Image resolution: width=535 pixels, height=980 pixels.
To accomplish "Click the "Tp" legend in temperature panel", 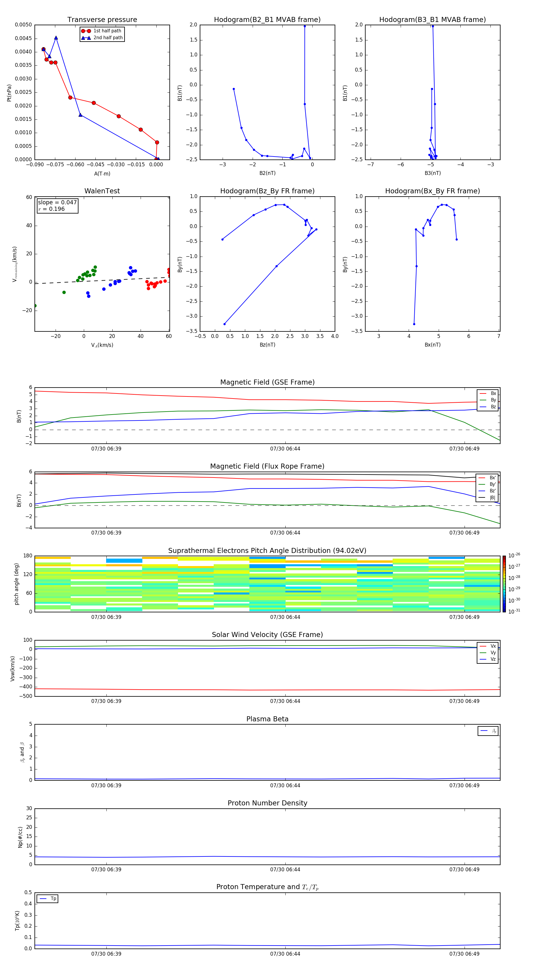I will [48, 899].
